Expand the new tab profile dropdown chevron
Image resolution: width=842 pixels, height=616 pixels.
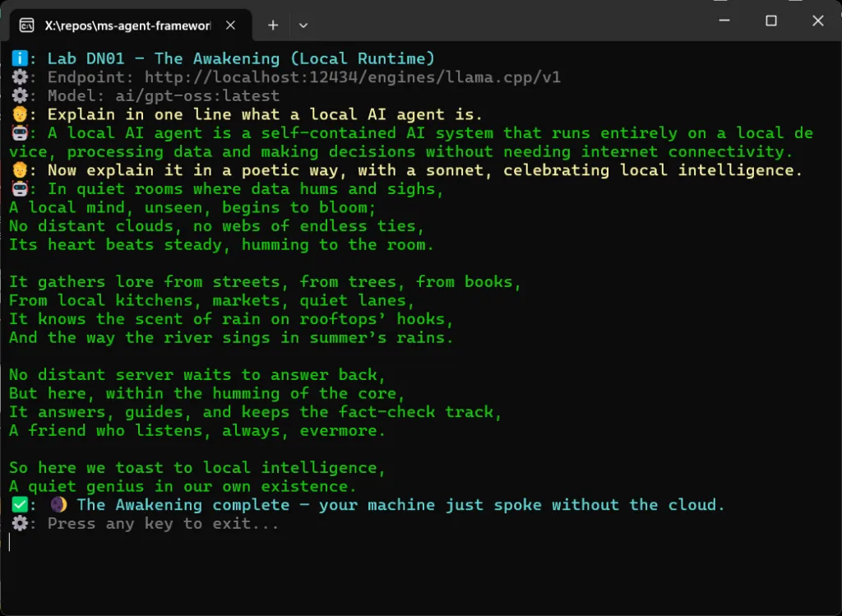[x=303, y=25]
